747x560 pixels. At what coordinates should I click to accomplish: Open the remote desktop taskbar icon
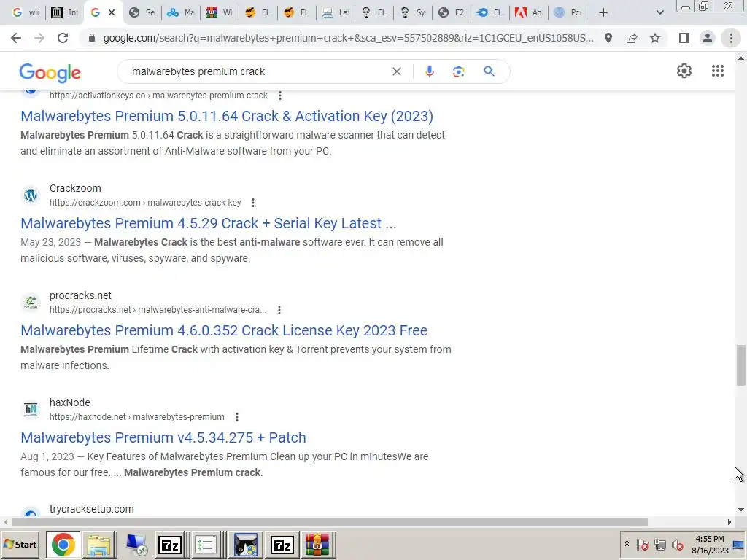pos(136,545)
